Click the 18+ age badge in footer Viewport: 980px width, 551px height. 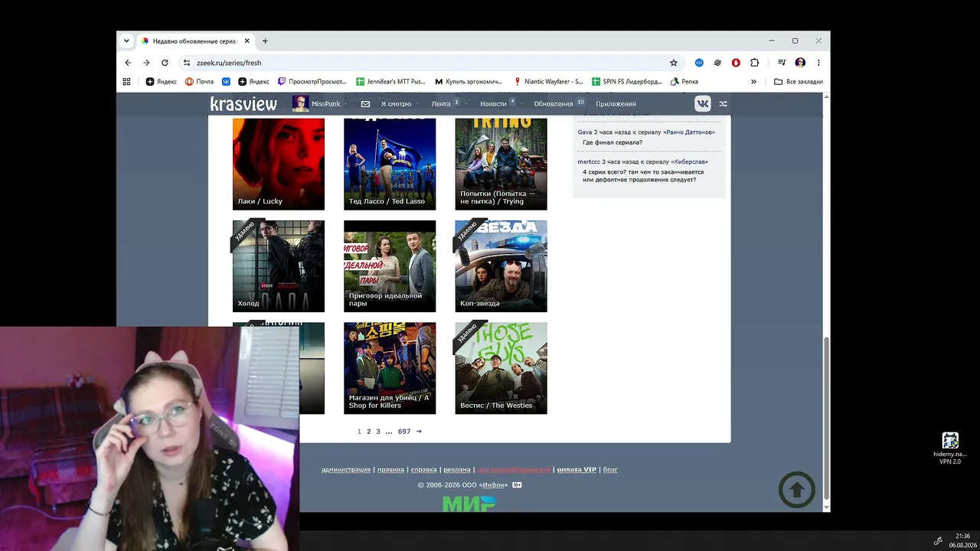click(517, 485)
